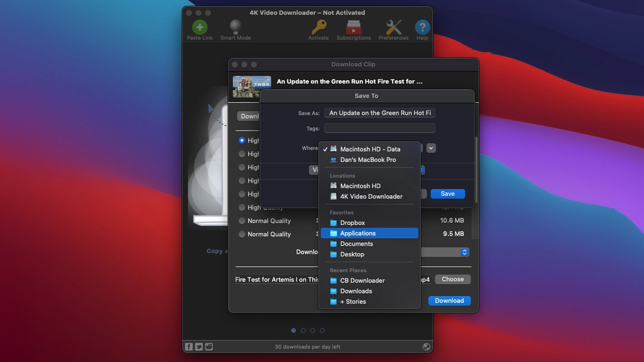Click the Choose button for save path

click(x=453, y=279)
